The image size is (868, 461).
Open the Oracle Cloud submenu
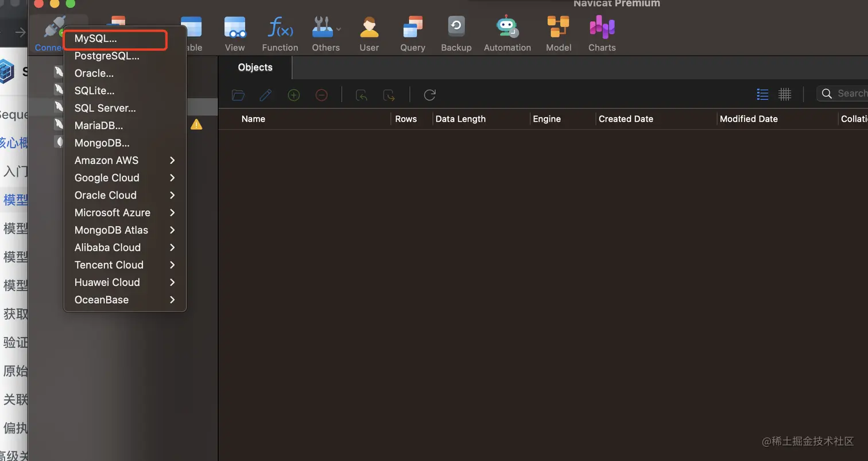tap(125, 195)
